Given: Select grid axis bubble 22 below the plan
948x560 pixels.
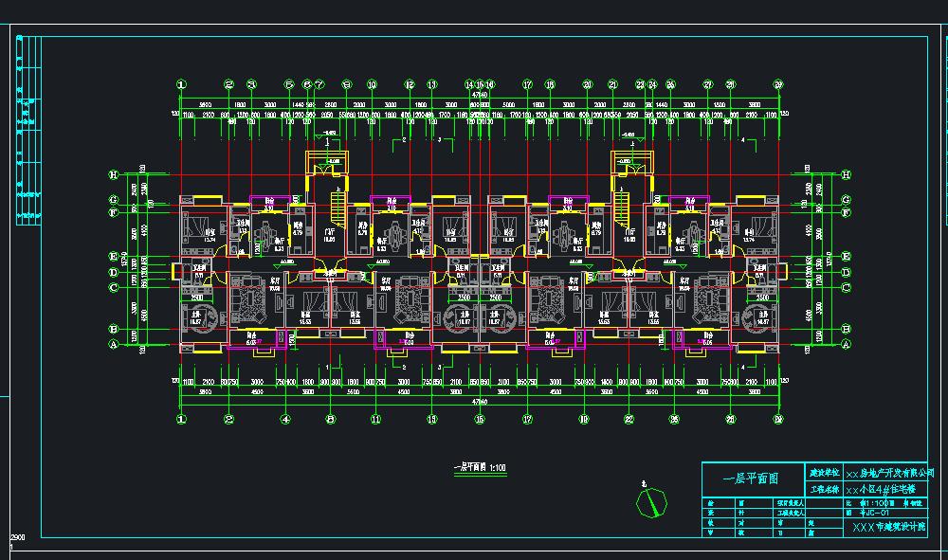Looking at the screenshot, I should pos(629,419).
